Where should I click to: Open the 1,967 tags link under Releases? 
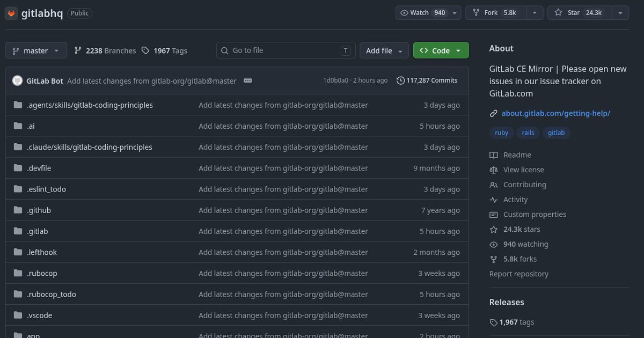click(516, 322)
